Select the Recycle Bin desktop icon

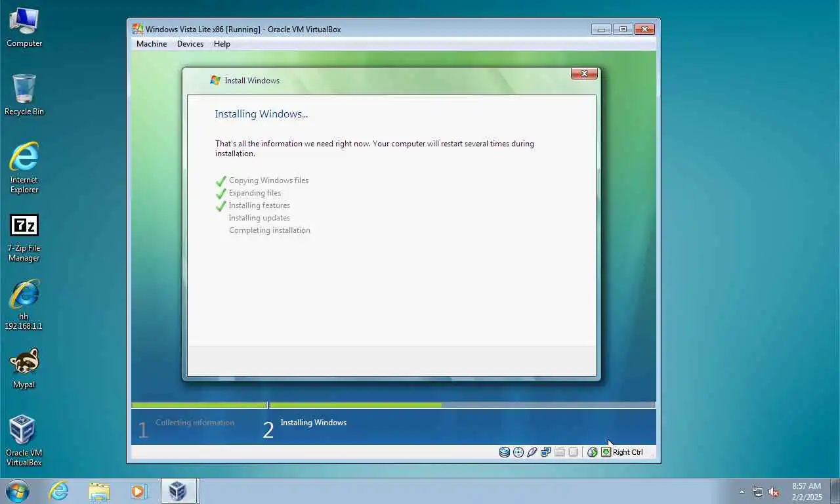[24, 95]
